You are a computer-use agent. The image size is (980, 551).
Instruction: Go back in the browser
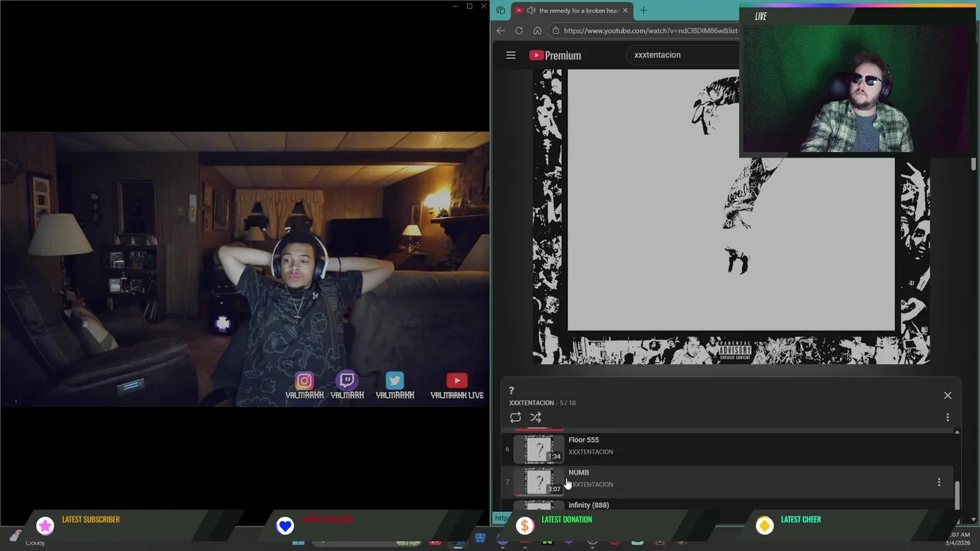[x=501, y=31]
